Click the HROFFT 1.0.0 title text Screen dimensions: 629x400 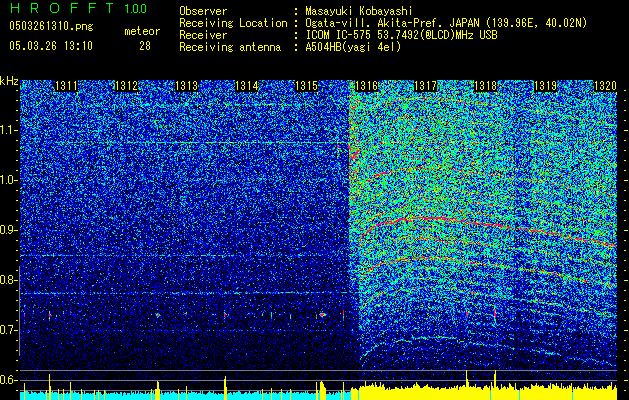tap(78, 8)
